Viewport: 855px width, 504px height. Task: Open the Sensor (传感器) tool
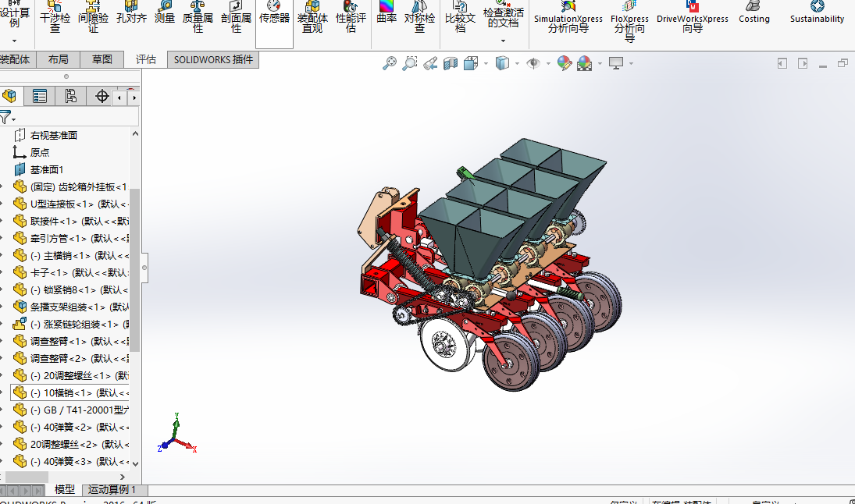click(x=274, y=13)
